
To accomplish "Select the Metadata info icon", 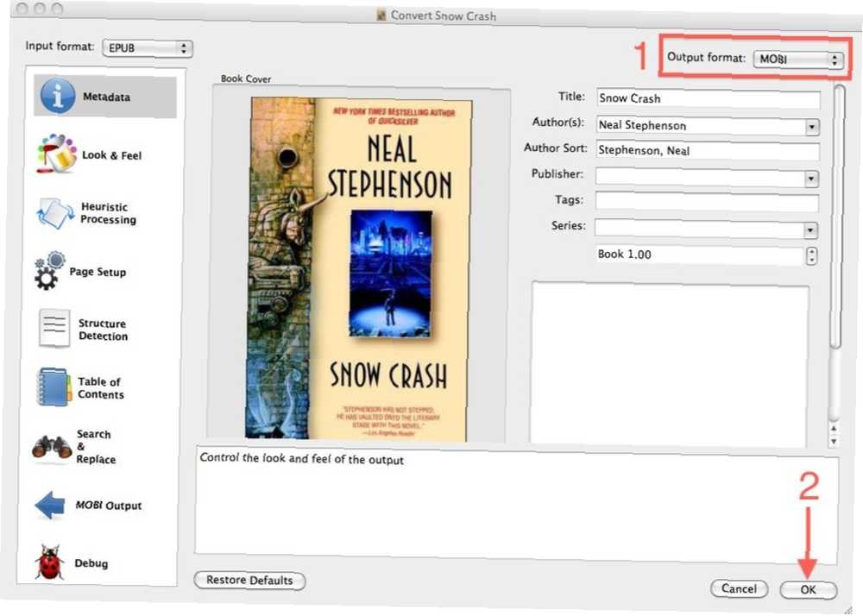I will pyautogui.click(x=57, y=96).
